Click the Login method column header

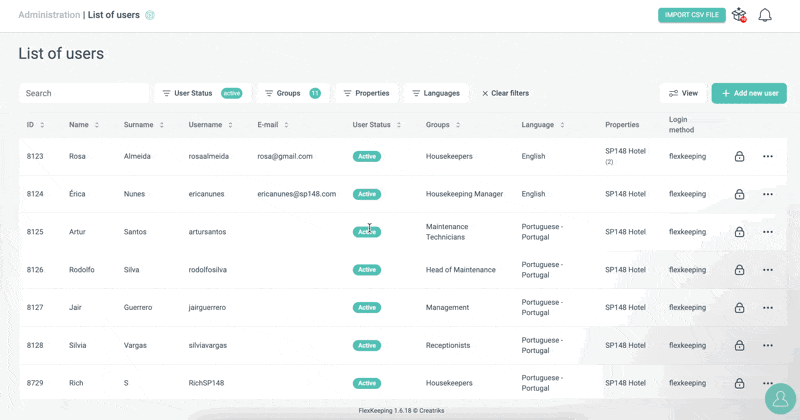pyautogui.click(x=682, y=125)
